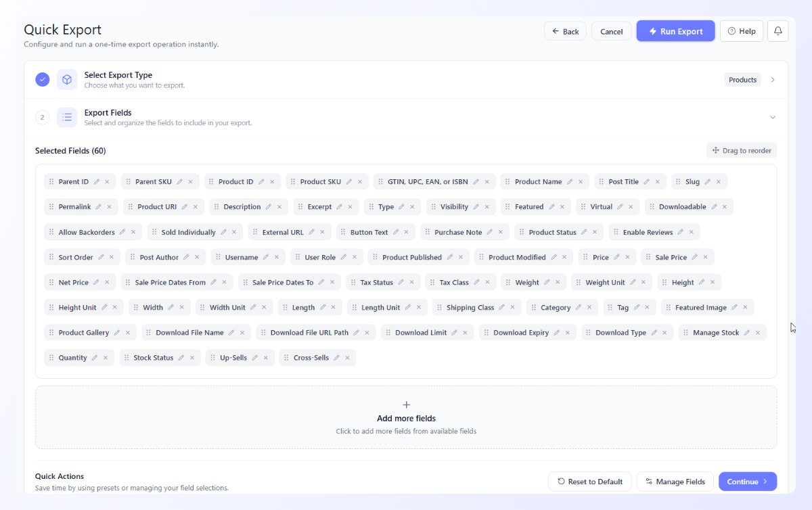Remove the Manage Stock field
The image size is (812, 510).
pos(758,332)
